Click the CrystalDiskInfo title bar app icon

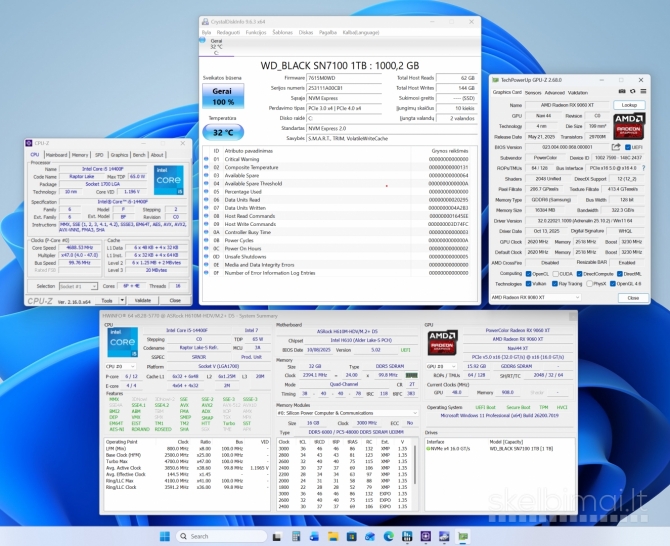[206, 22]
